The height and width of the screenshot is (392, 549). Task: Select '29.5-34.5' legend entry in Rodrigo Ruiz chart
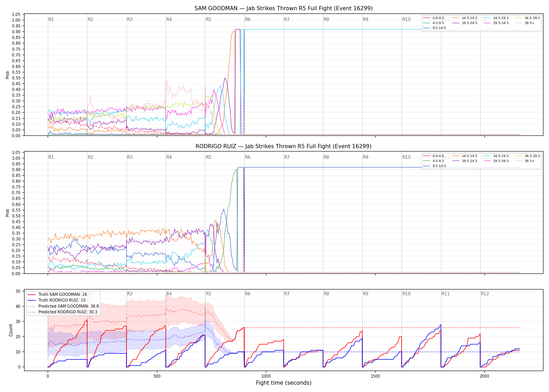[496, 161]
